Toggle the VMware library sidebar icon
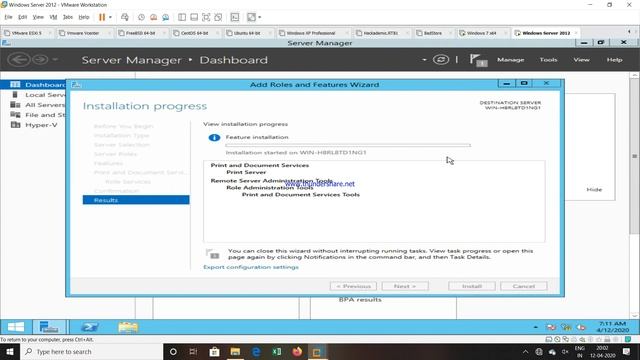Viewport: 640px width, 360px height. [182, 17]
